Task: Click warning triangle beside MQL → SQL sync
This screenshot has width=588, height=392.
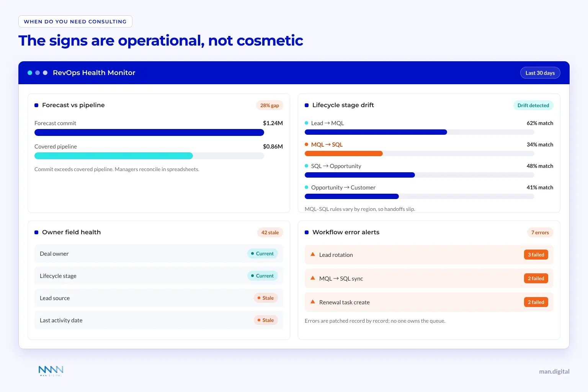Action: 313,278
